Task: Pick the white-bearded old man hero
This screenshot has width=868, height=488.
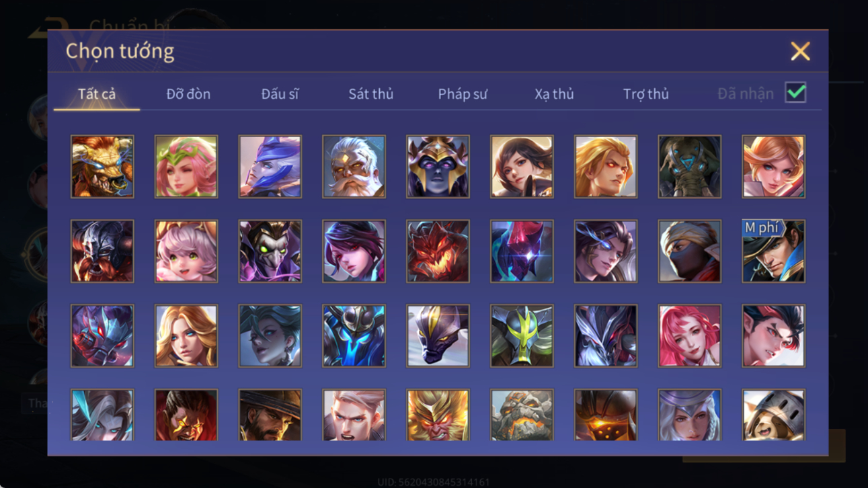Action: (354, 167)
